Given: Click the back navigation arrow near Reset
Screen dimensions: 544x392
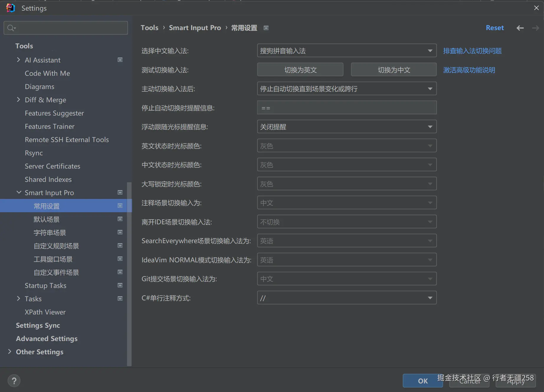Looking at the screenshot, I should click(520, 28).
